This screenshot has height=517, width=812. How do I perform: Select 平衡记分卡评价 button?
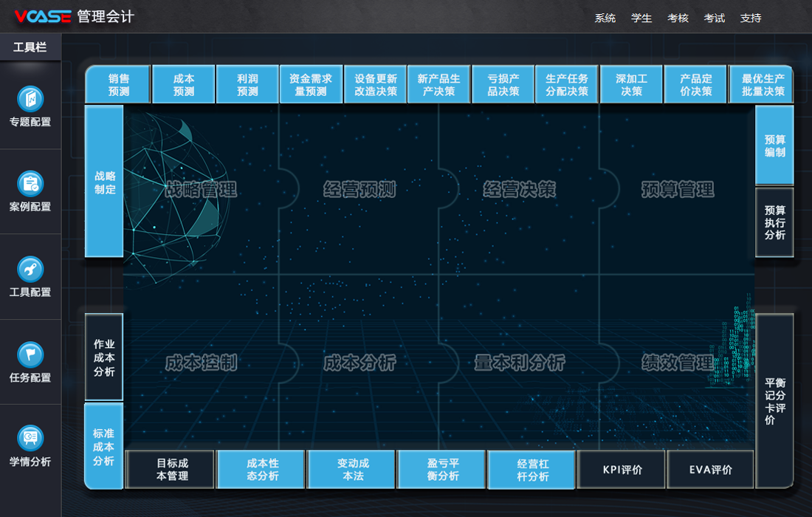[774, 401]
